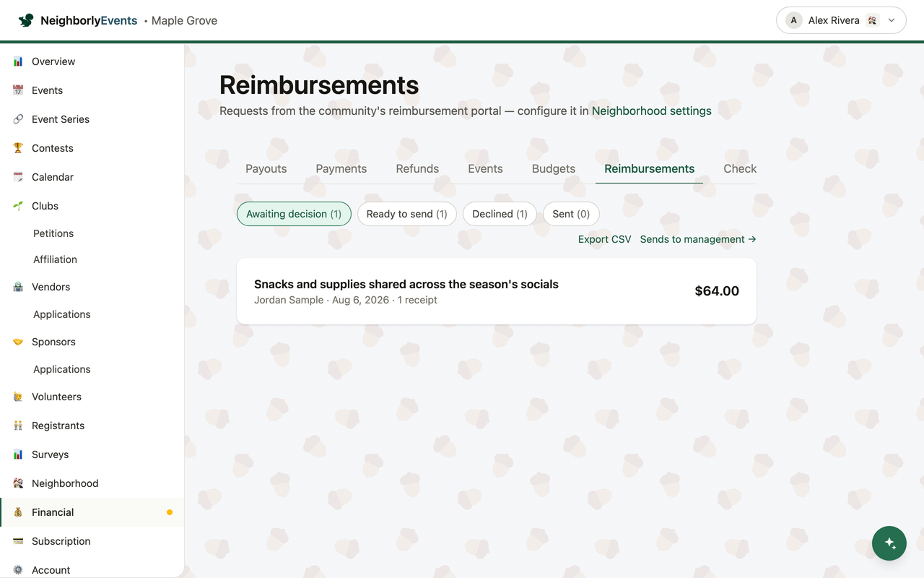Select the Ready to send filter
Screen dimensions: 924x578
(x=407, y=214)
